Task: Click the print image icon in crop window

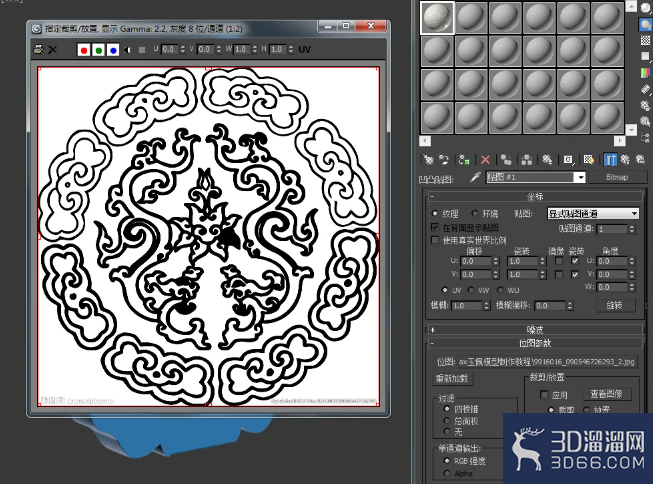Action: pyautogui.click(x=38, y=50)
